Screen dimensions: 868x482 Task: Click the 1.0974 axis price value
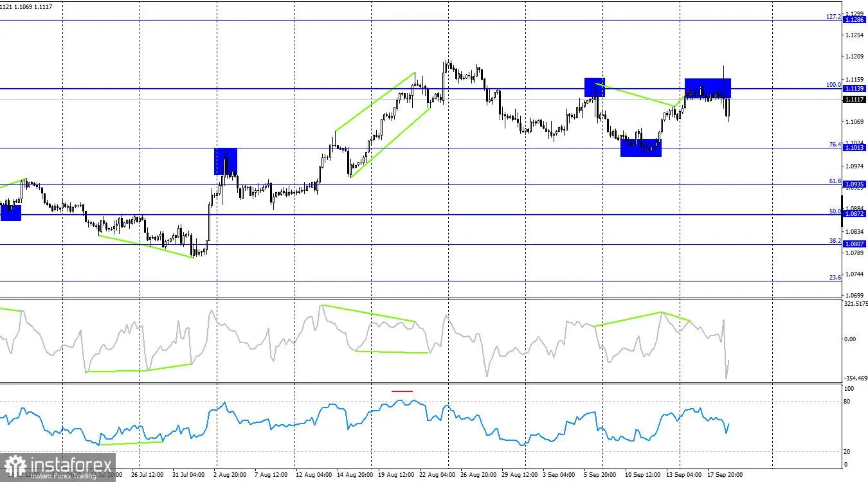[854, 166]
